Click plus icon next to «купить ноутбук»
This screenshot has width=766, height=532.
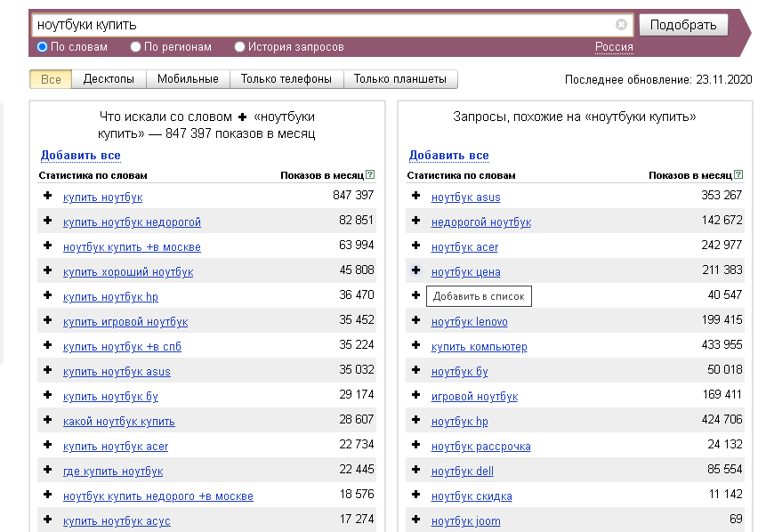coord(48,196)
